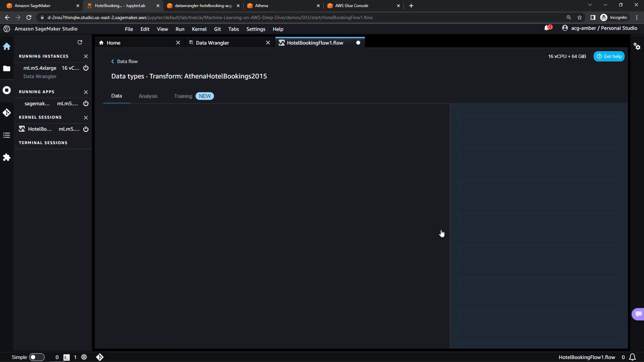Open the notifications bell in header
Image resolution: width=644 pixels, height=362 pixels.
pos(547,28)
